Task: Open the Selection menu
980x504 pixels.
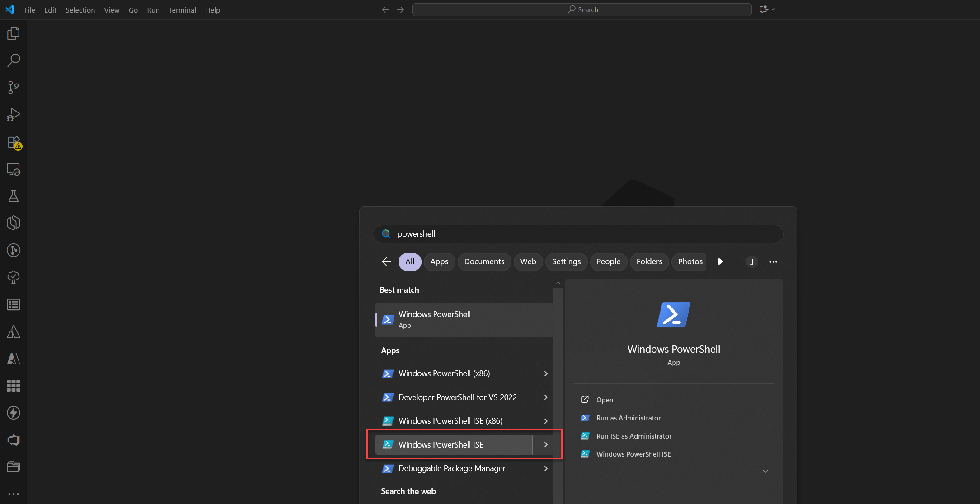Action: pos(80,10)
